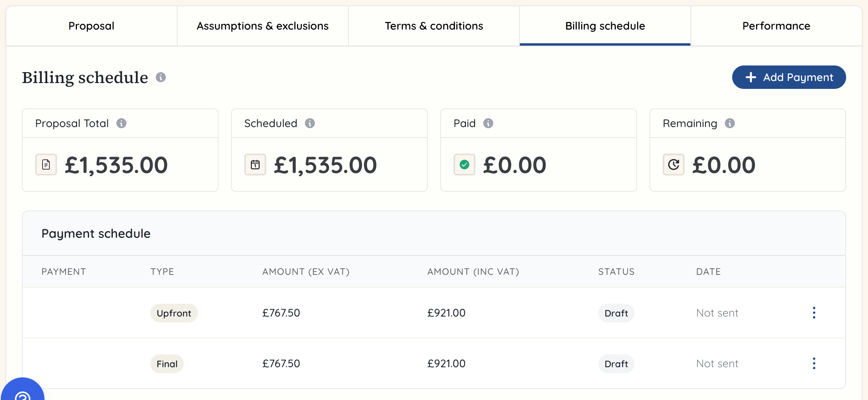Click the Upfront type badge
This screenshot has height=400, width=868.
174,313
